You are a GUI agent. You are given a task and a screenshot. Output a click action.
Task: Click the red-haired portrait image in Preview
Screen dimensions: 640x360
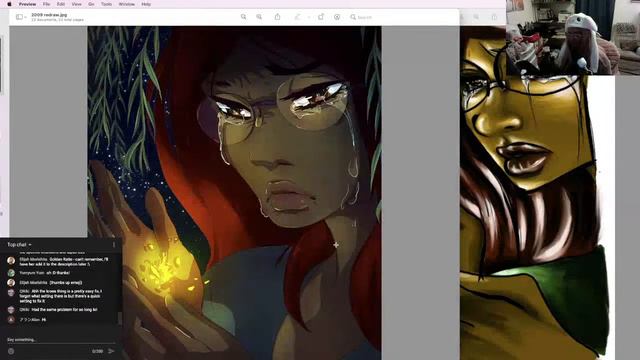pyautogui.click(x=234, y=193)
